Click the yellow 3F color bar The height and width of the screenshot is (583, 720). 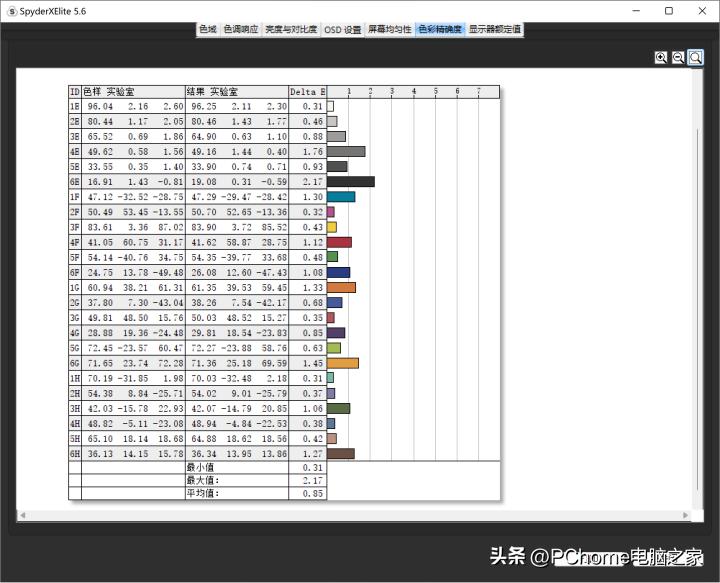point(332,227)
